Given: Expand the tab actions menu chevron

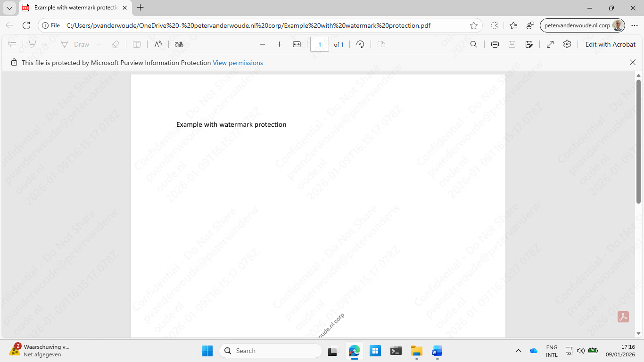Looking at the screenshot, I should [9, 8].
